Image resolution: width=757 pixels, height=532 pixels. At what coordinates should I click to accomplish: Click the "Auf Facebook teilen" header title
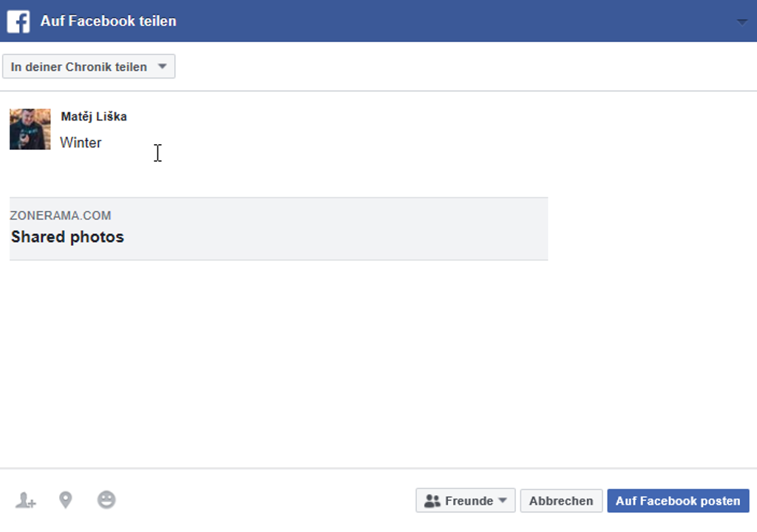(x=109, y=21)
